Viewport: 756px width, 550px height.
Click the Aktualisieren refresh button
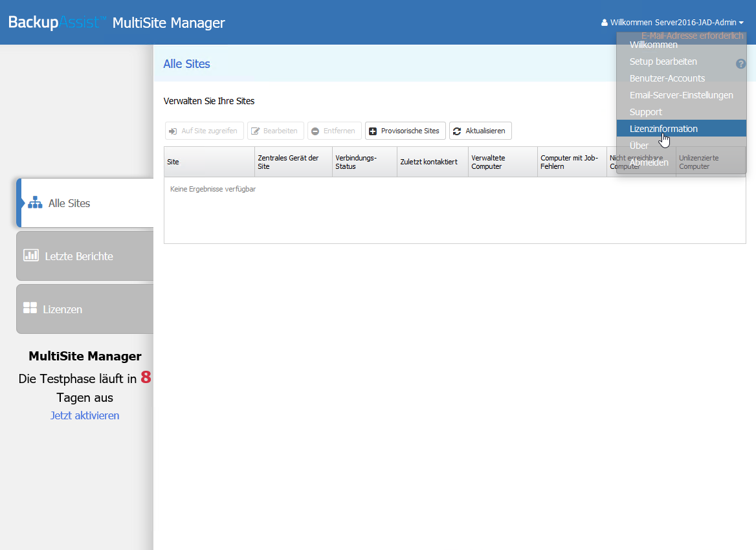click(480, 131)
